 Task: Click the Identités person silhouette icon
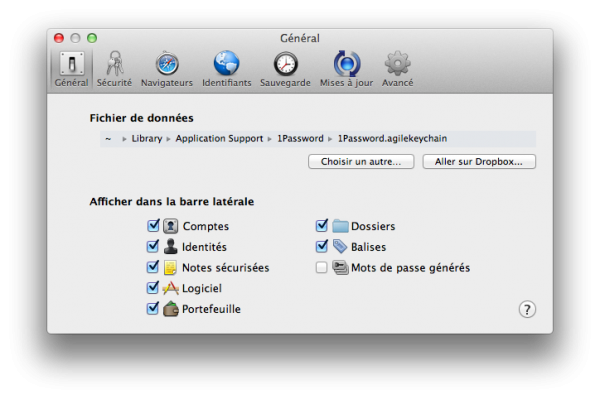click(x=171, y=246)
